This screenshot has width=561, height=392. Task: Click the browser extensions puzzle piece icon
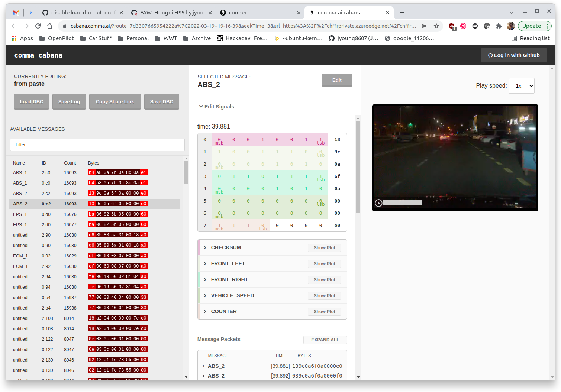499,26
